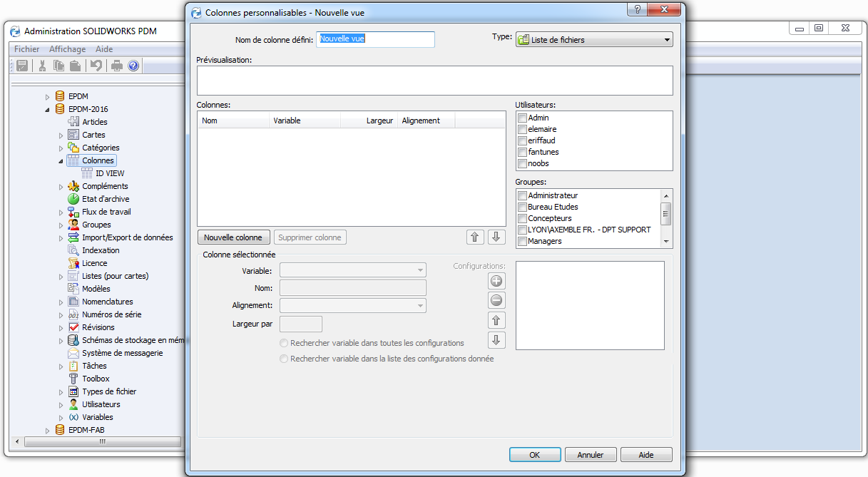Click the Groupes list vertical scrollbar

click(x=666, y=218)
